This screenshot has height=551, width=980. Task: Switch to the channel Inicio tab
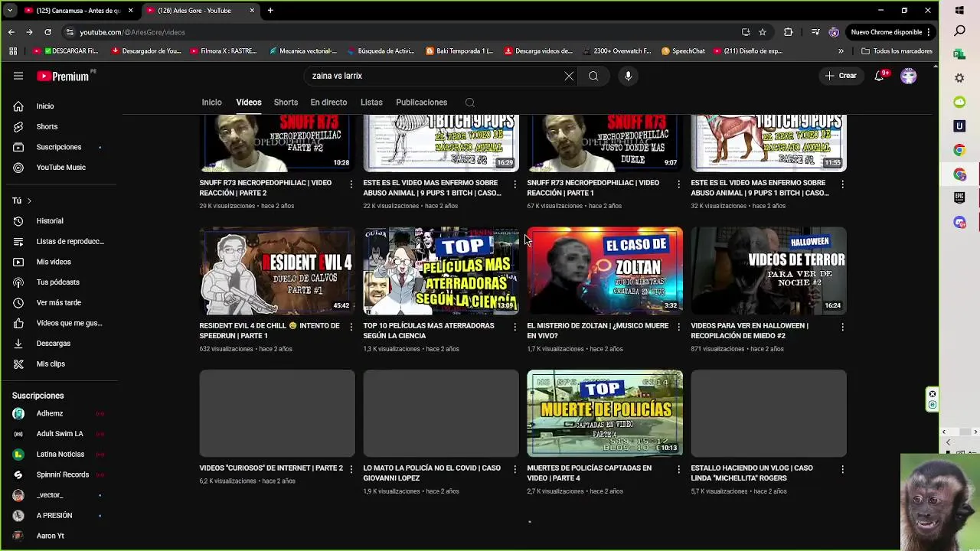pyautogui.click(x=211, y=103)
